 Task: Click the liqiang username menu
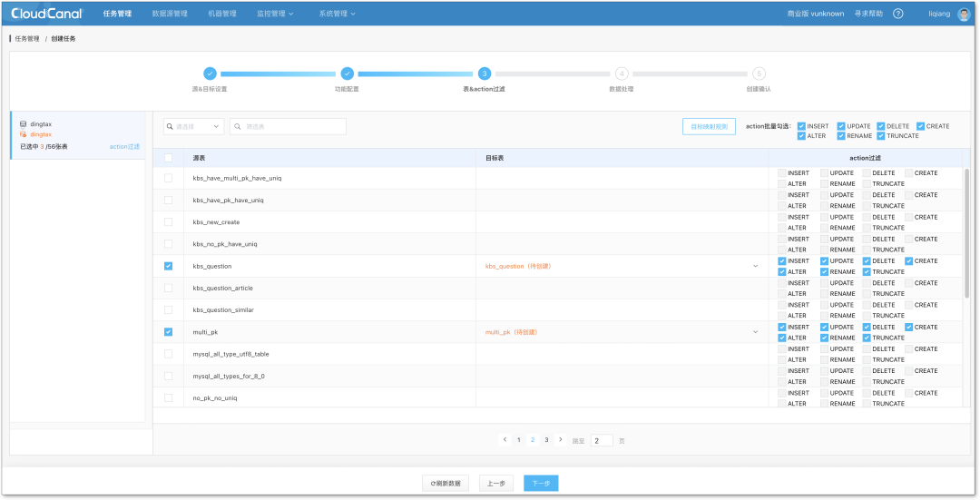click(939, 14)
